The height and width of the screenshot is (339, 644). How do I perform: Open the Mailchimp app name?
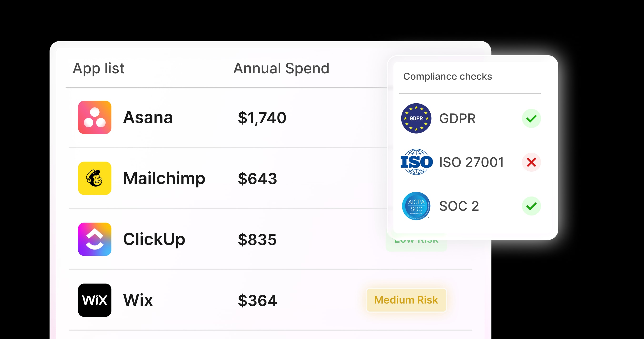pos(164,178)
